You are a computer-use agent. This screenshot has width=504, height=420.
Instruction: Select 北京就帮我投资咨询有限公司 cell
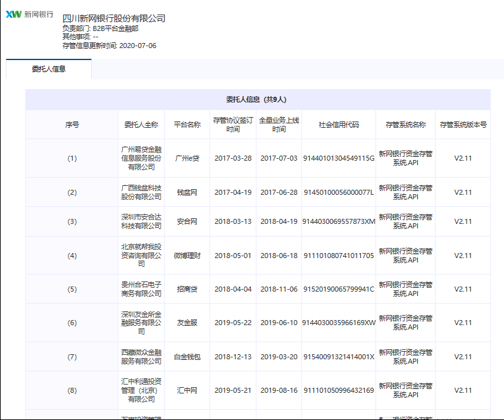pos(141,256)
